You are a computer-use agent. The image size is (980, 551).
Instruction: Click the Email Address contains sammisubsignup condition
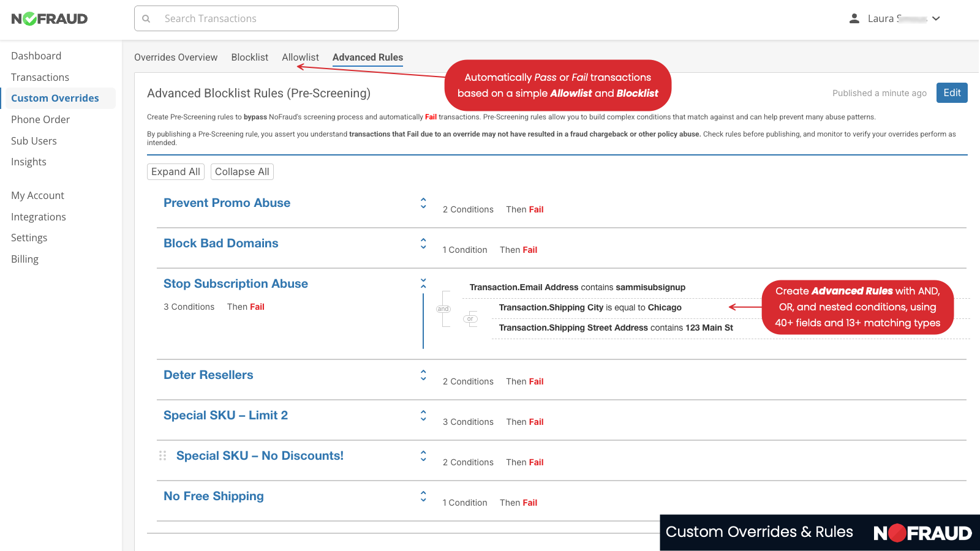point(578,287)
